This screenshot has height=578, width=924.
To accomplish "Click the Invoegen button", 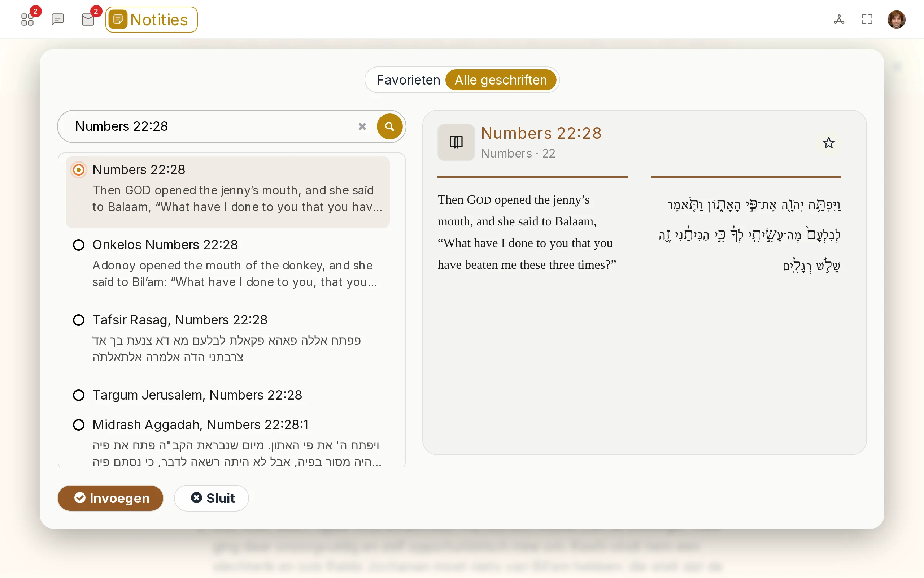I will tap(110, 498).
